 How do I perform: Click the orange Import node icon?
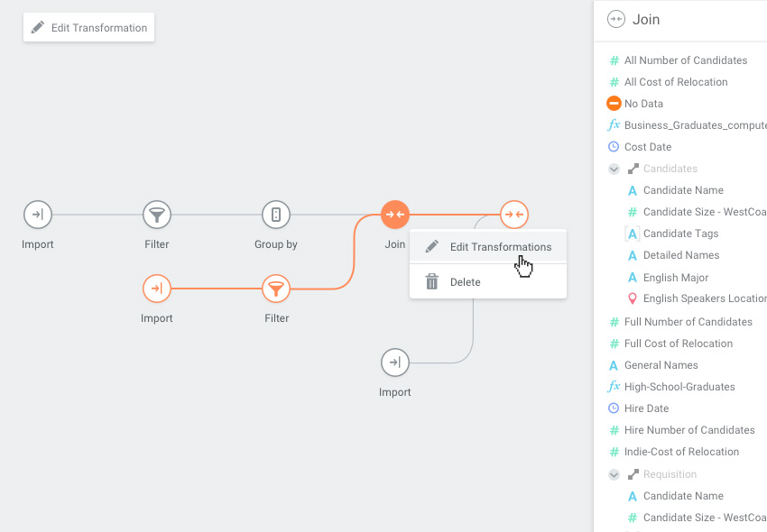pyautogui.click(x=157, y=289)
